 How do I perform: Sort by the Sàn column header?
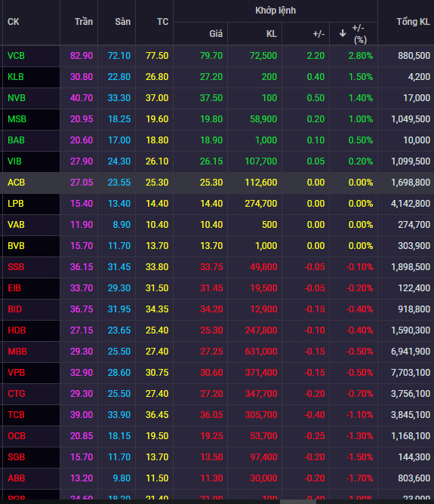click(x=122, y=22)
